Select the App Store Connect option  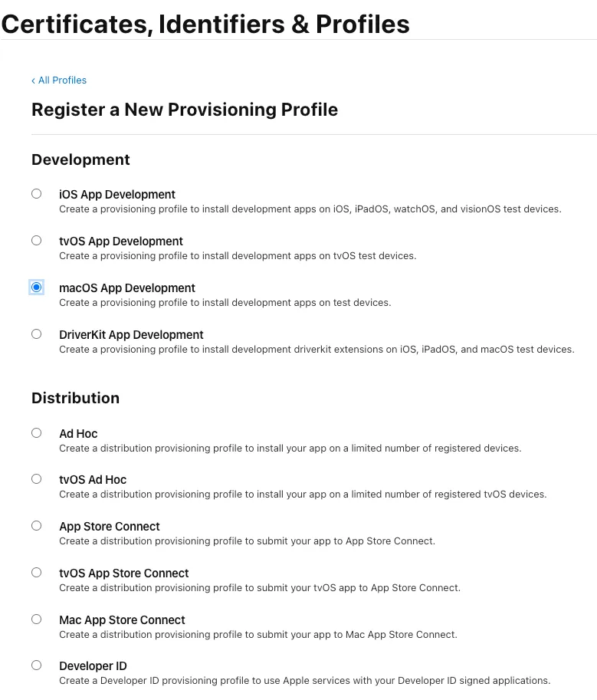(36, 525)
